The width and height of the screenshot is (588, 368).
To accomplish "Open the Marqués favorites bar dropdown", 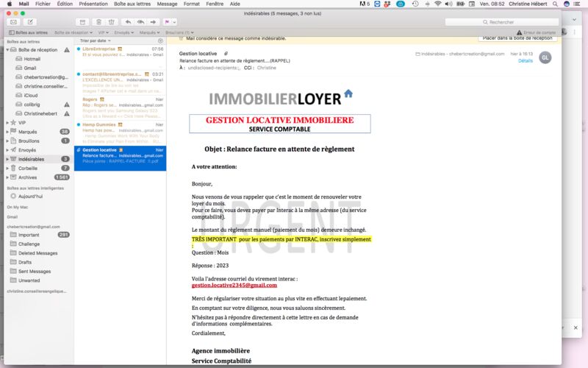I will [x=149, y=32].
